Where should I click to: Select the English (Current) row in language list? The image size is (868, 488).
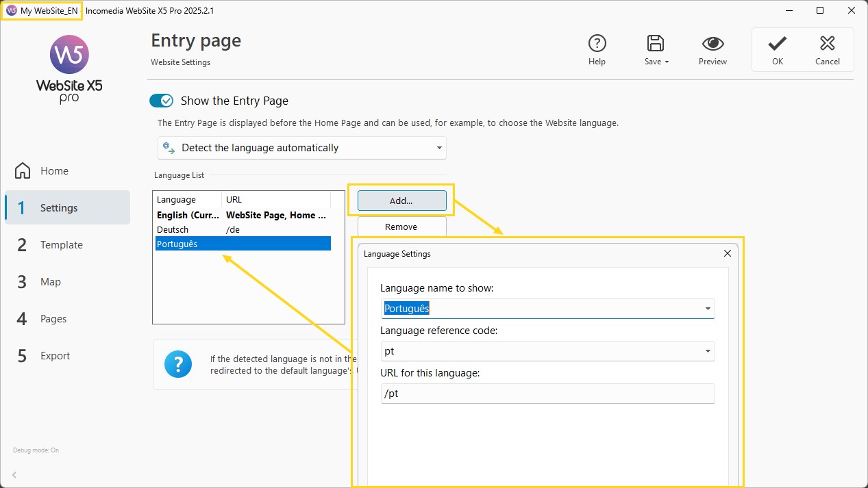coord(243,215)
